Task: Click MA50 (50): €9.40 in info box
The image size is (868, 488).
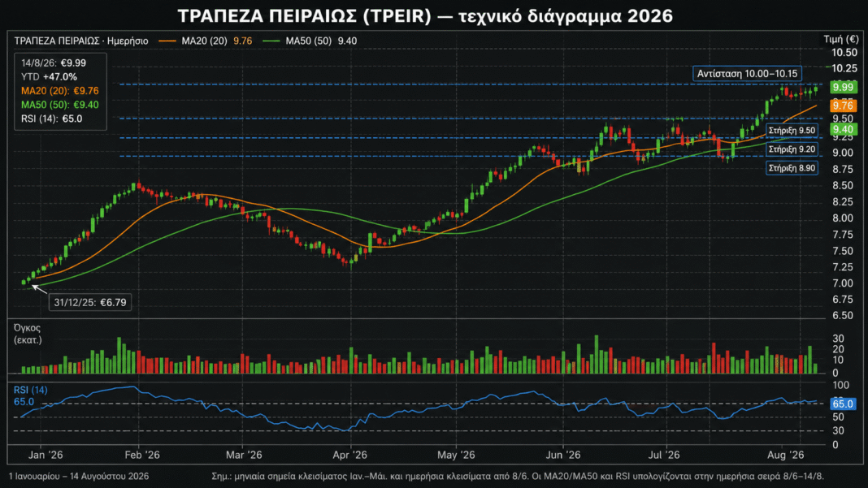Action: (60, 105)
